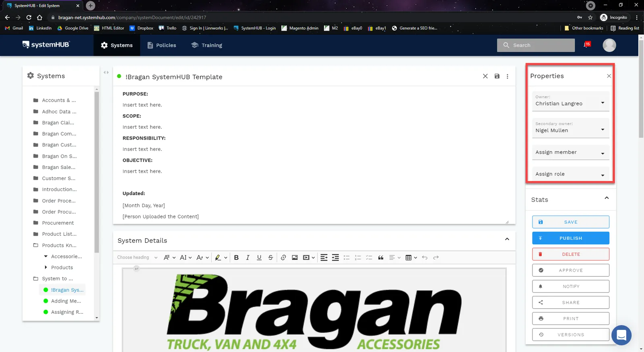The width and height of the screenshot is (644, 352).
Task: Open the font family dropdown
Action: point(169,257)
